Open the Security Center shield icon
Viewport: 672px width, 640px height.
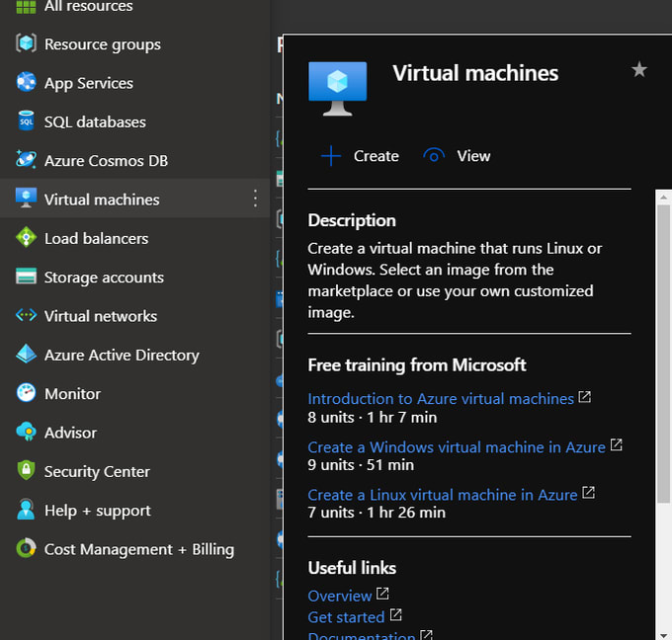pyautogui.click(x=26, y=470)
